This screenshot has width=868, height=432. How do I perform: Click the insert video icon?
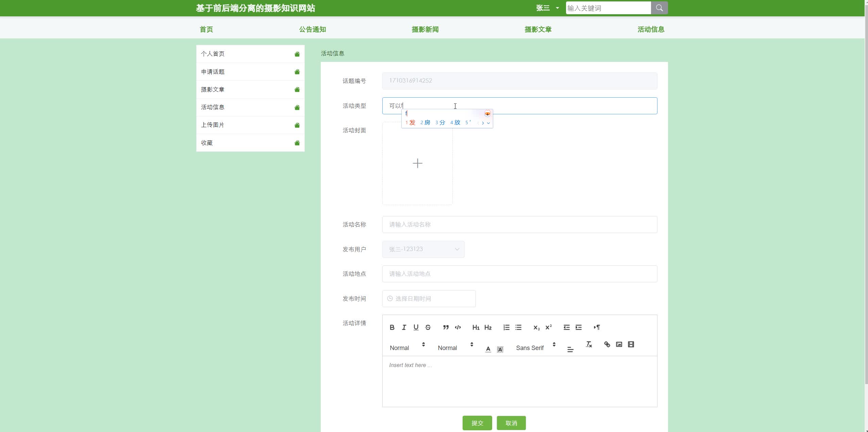631,344
